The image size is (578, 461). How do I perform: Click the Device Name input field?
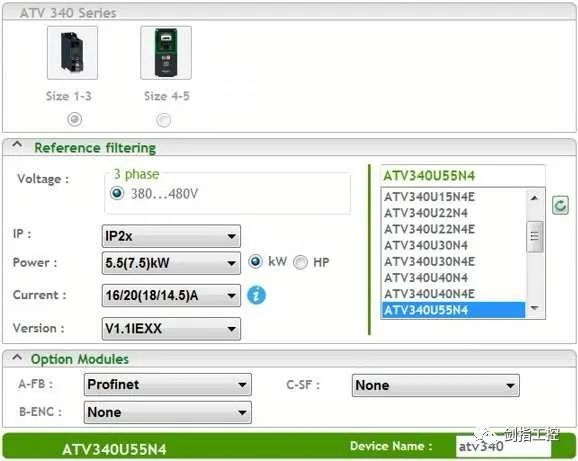point(503,447)
